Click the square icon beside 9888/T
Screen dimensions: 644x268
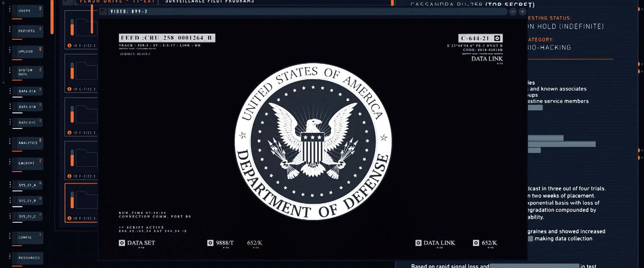pyautogui.click(x=210, y=243)
